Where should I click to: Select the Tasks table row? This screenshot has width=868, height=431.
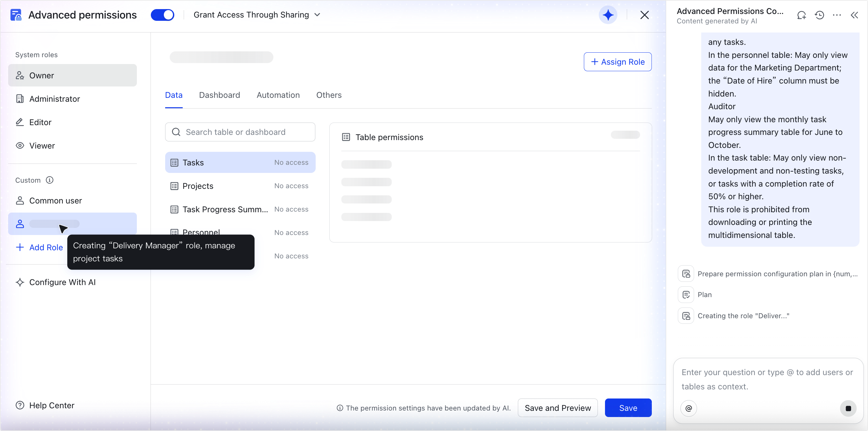pyautogui.click(x=240, y=163)
